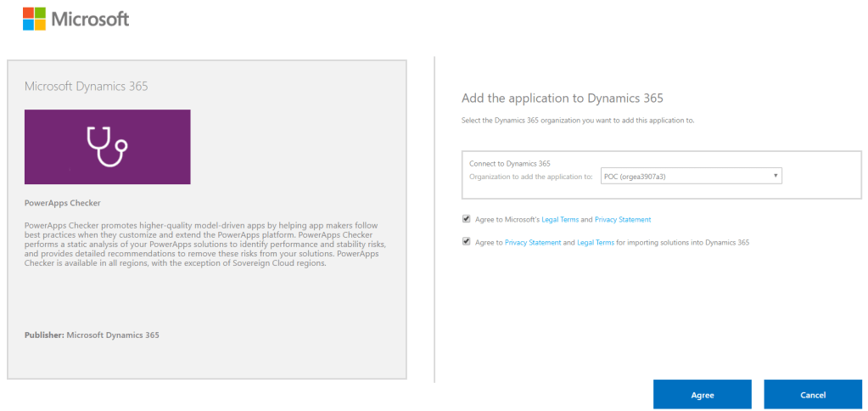The width and height of the screenshot is (868, 411).
Task: Click the bold PowerApps Checker title
Action: [63, 204]
